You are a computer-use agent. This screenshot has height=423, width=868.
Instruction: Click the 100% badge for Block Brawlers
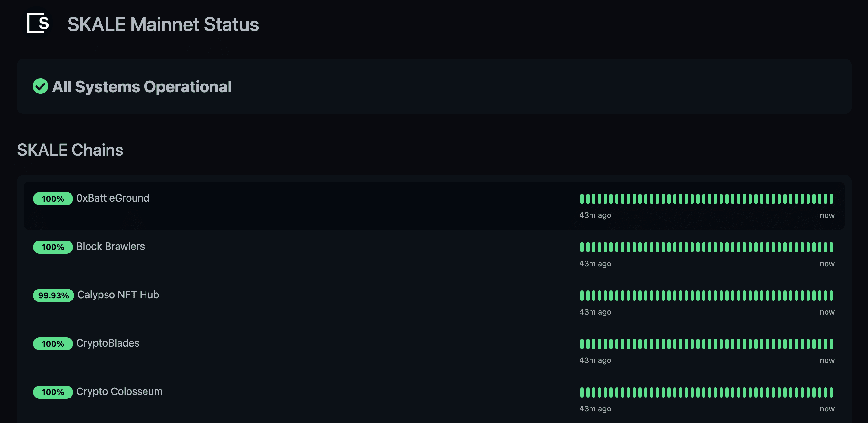53,247
